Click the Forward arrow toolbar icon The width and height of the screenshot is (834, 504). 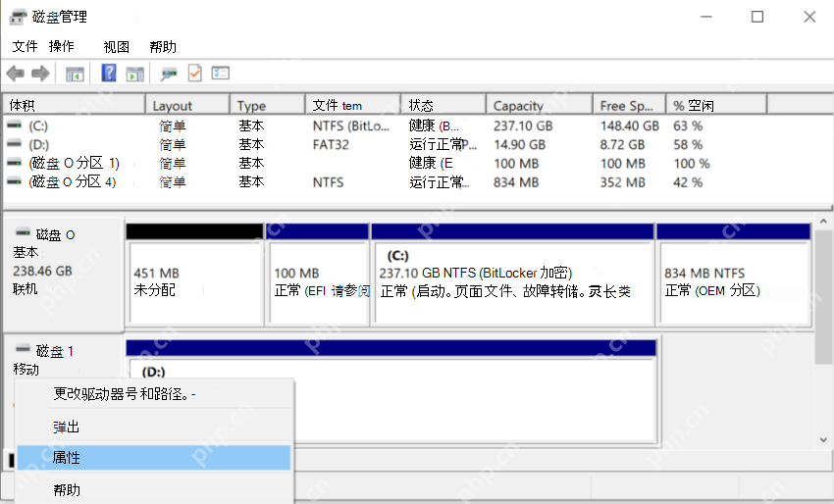tap(40, 73)
